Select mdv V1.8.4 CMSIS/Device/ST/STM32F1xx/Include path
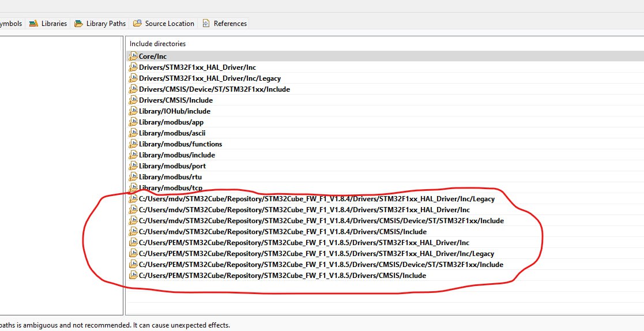This screenshot has width=644, height=331. 385,220
